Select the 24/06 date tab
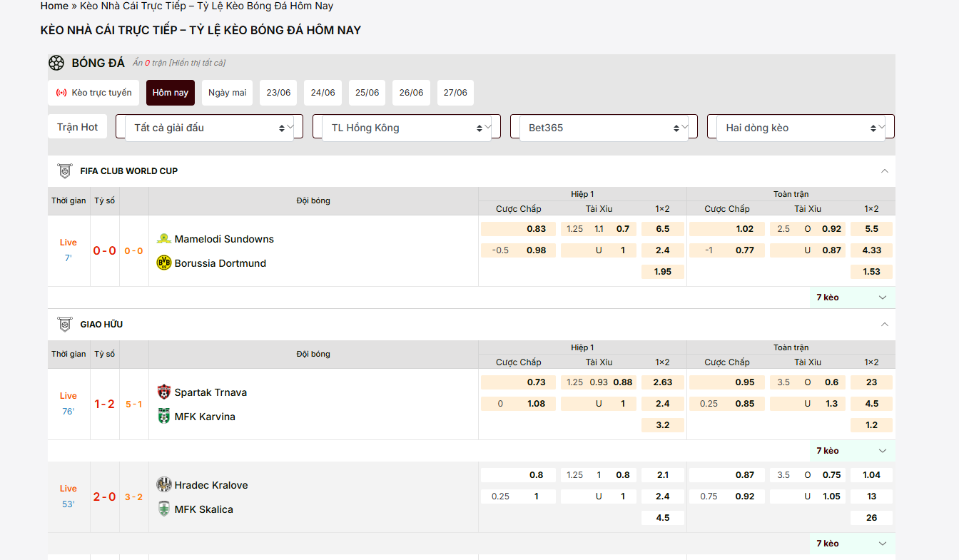This screenshot has height=560, width=959. point(323,93)
